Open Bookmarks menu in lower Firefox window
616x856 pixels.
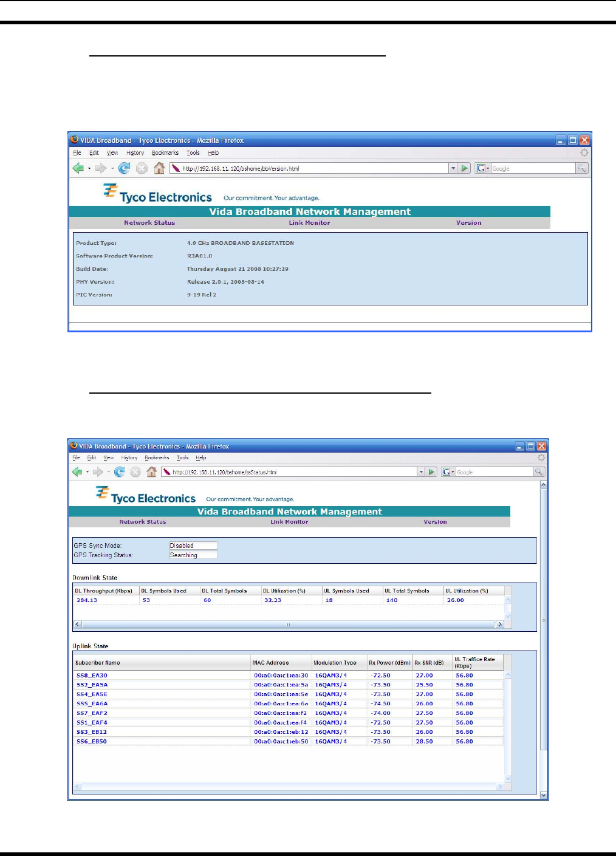[157, 458]
